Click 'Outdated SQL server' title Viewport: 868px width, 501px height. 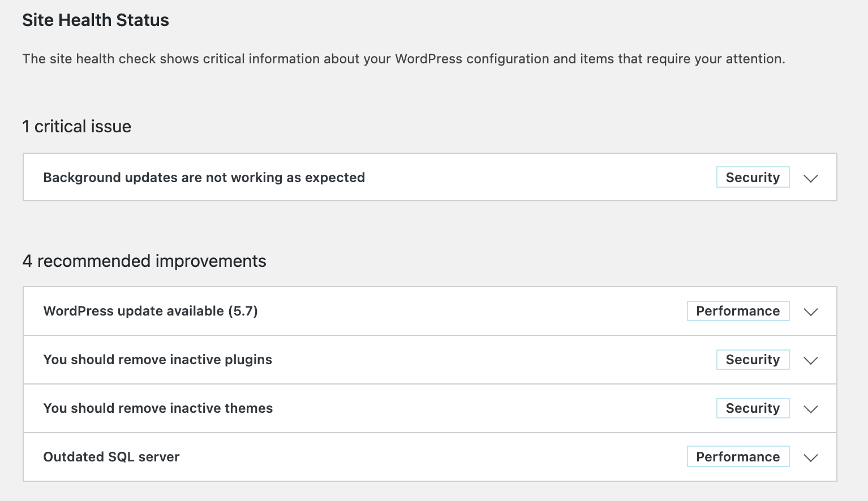point(111,457)
